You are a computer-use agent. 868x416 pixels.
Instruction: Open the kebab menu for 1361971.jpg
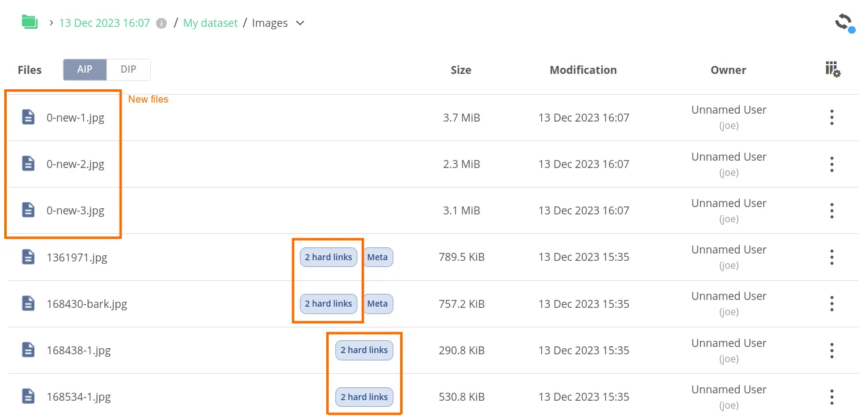[831, 257]
